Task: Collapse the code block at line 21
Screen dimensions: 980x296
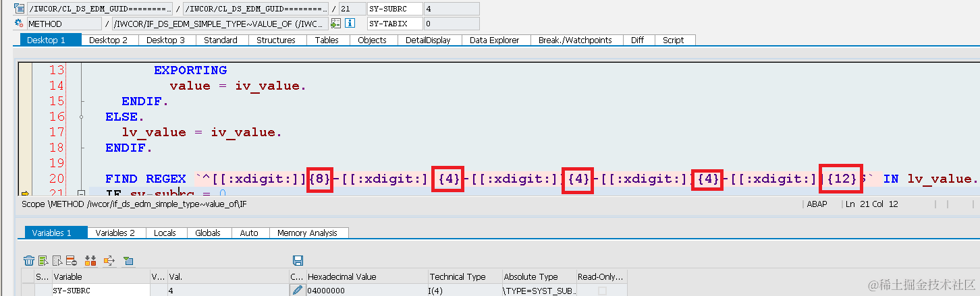Action: pos(81,194)
